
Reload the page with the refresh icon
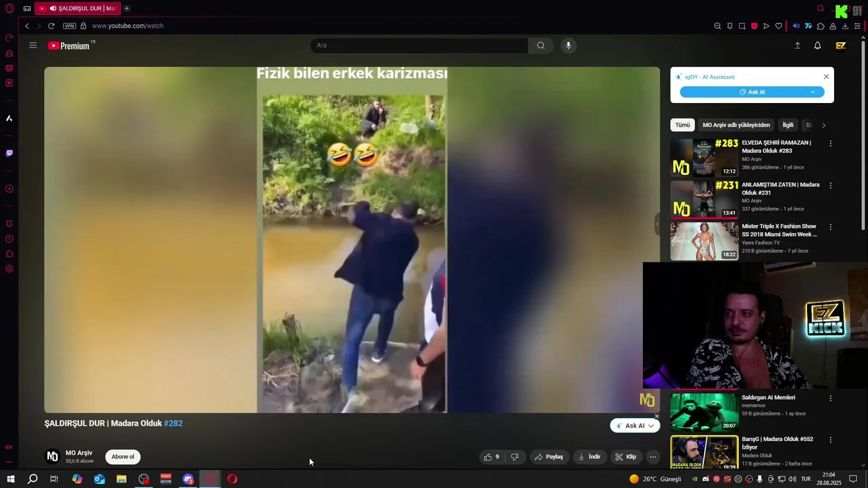[x=51, y=26]
